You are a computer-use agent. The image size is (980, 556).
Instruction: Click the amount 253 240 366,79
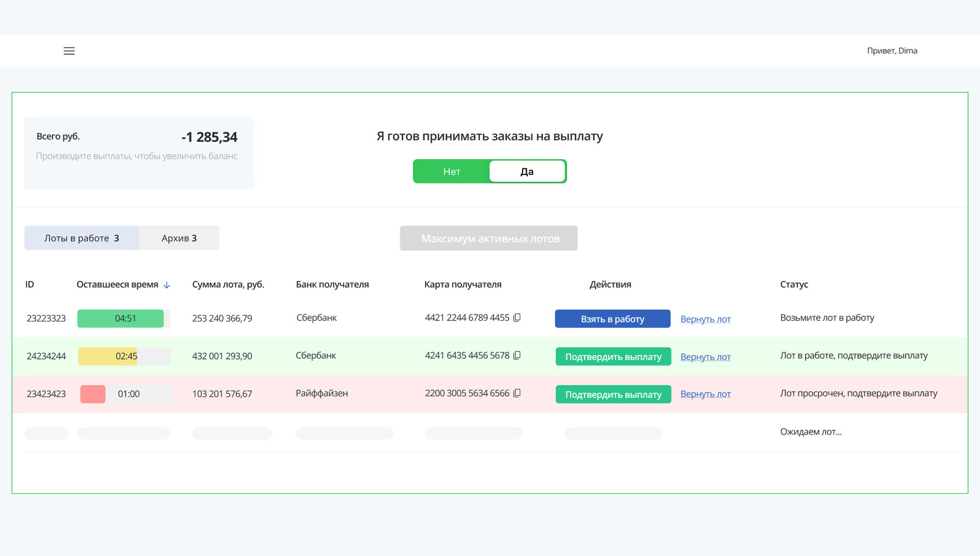click(x=222, y=319)
